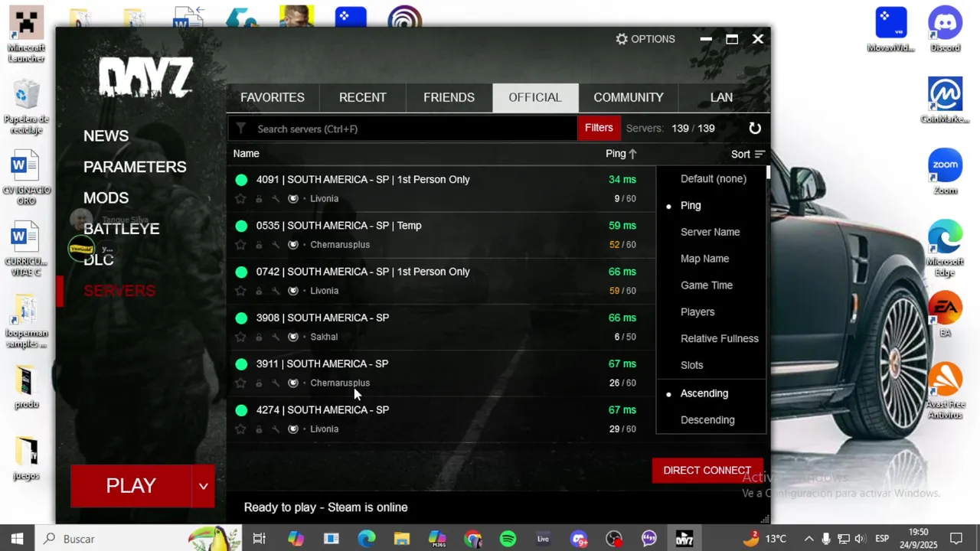Screen dimensions: 980x551
Task: Switch to the FRIENDS tab
Action: (449, 98)
